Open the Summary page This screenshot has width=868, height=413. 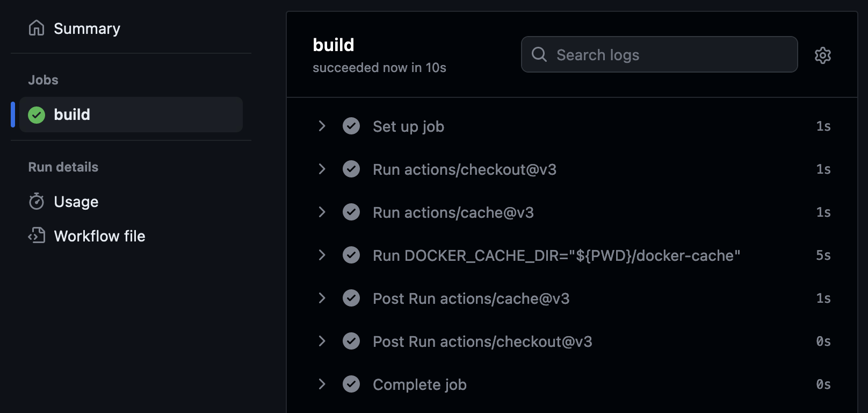[86, 29]
